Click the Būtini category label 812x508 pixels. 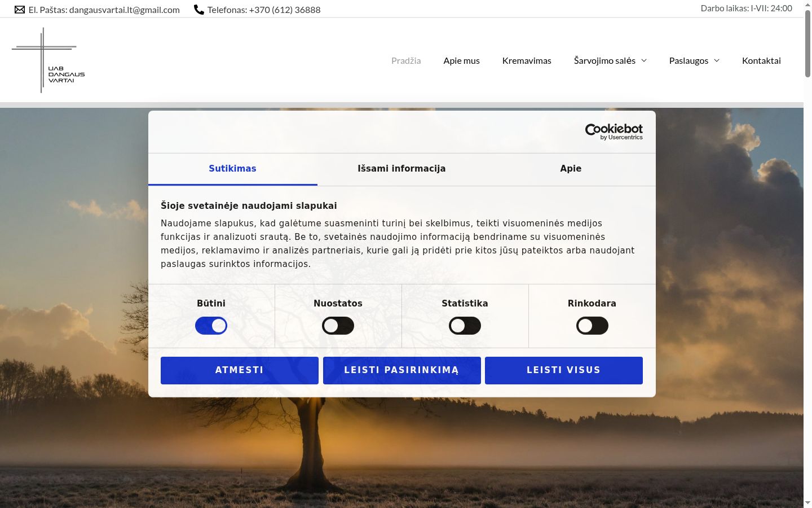coord(211,303)
